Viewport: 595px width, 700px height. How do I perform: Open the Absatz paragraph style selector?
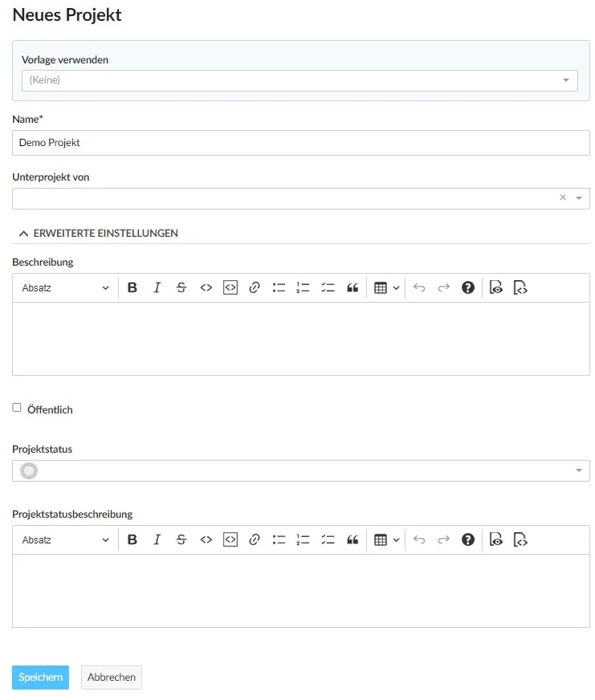pyautogui.click(x=64, y=287)
